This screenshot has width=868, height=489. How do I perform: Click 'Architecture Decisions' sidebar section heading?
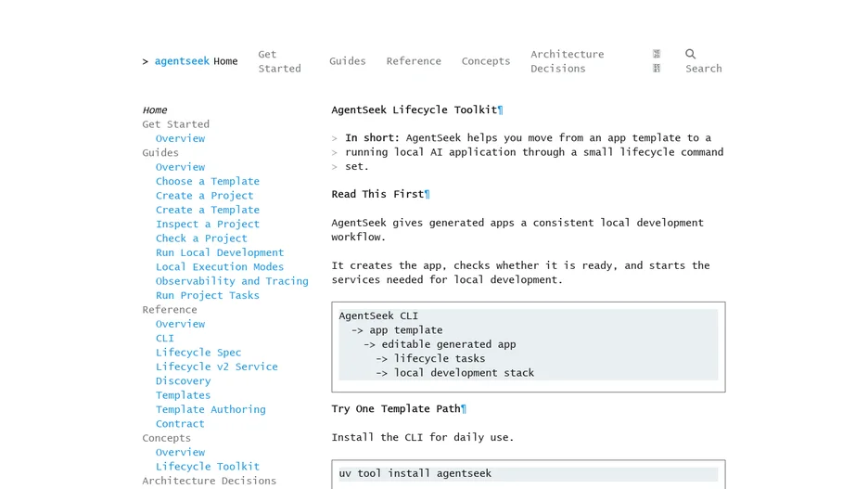tap(209, 481)
